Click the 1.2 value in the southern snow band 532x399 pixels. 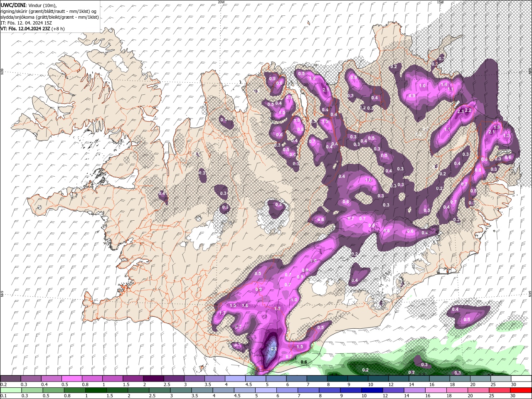278,309
